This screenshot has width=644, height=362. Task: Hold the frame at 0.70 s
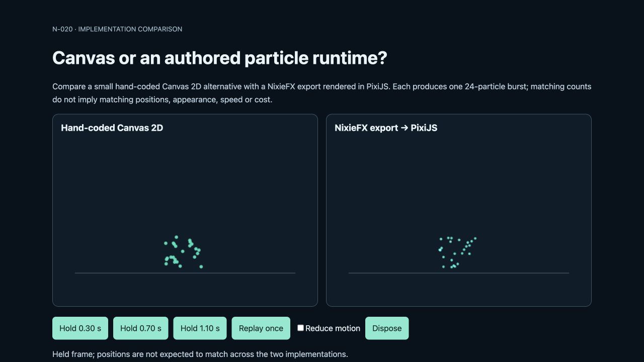pyautogui.click(x=141, y=328)
